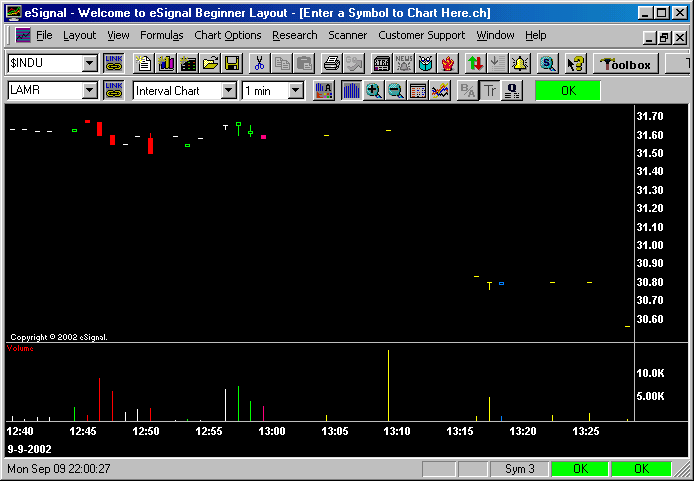Click the paste clipboard icon
The image size is (694, 481).
(x=304, y=64)
